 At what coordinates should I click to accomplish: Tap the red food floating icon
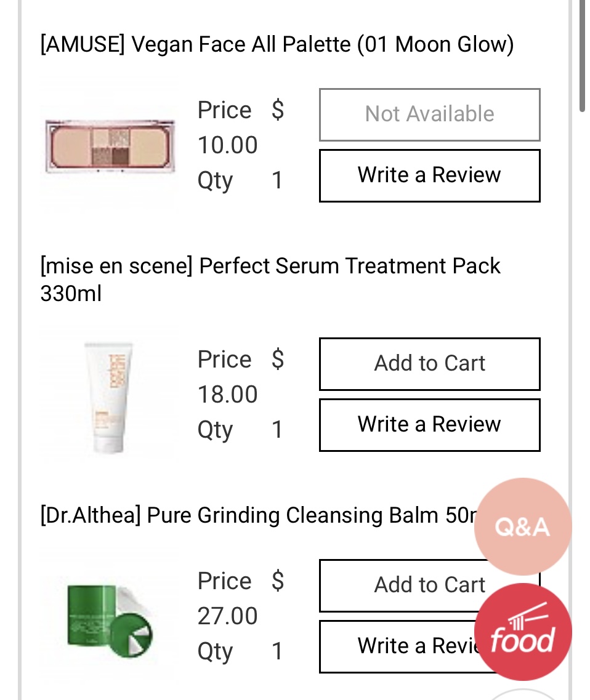pyautogui.click(x=522, y=631)
